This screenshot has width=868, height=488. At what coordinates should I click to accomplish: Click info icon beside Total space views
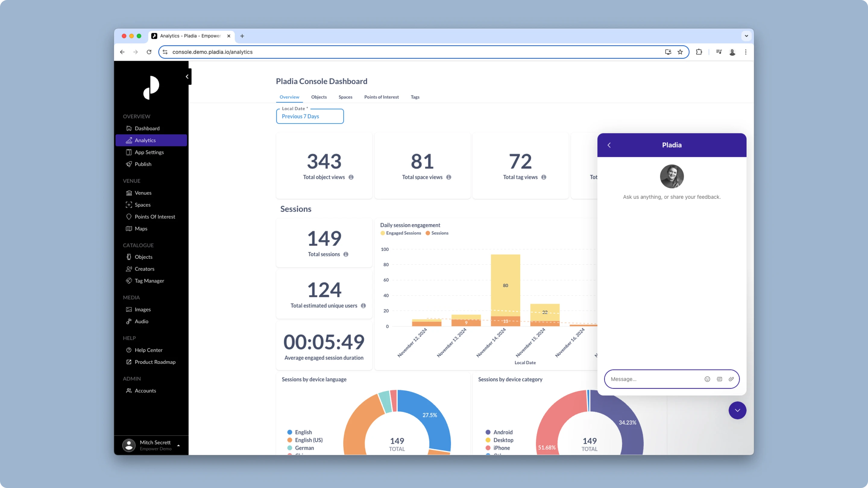pyautogui.click(x=449, y=177)
